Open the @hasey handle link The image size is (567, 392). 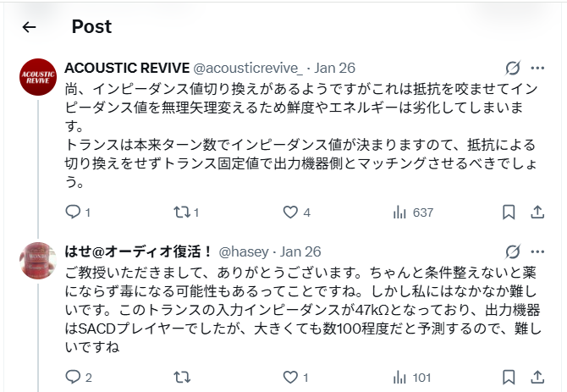tap(245, 252)
